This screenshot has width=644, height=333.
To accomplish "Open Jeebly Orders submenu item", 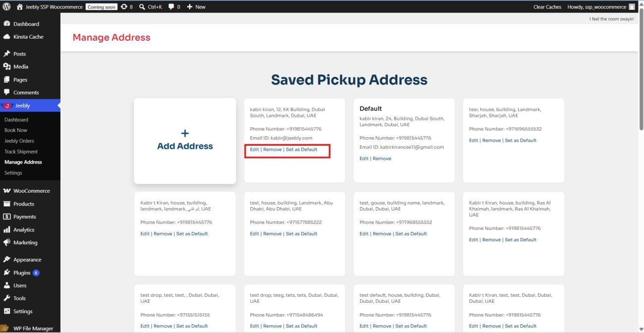I will coord(19,141).
